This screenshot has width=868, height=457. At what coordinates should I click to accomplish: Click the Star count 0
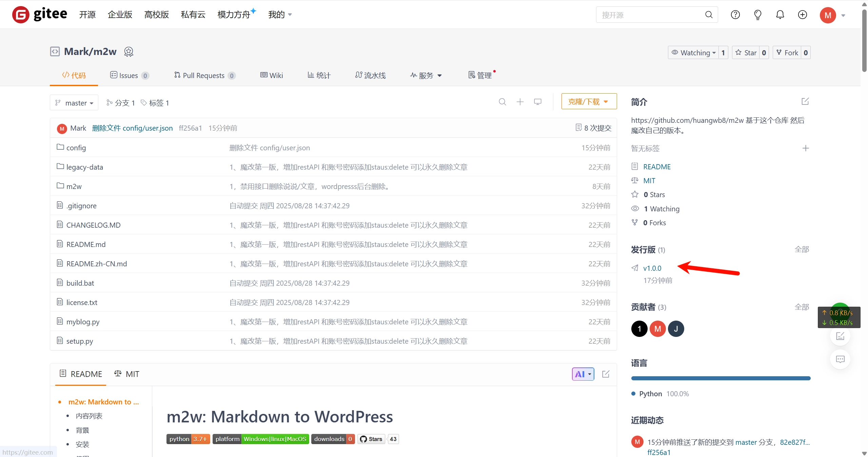tap(764, 53)
